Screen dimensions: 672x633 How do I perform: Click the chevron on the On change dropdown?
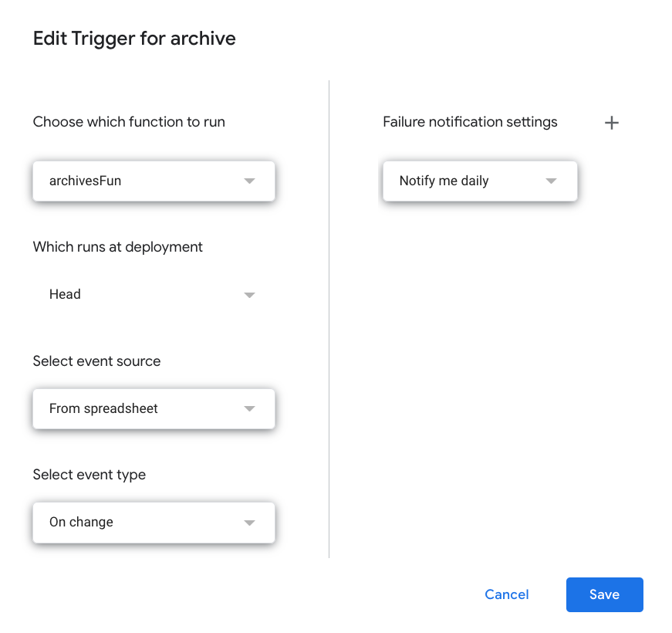pyautogui.click(x=249, y=522)
